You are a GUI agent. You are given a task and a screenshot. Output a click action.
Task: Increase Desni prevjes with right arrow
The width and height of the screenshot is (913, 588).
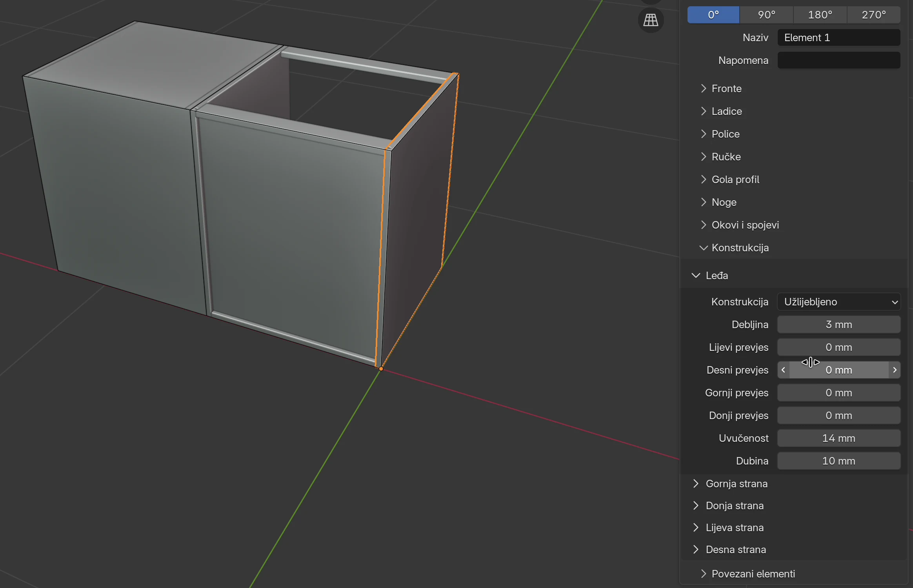point(895,370)
